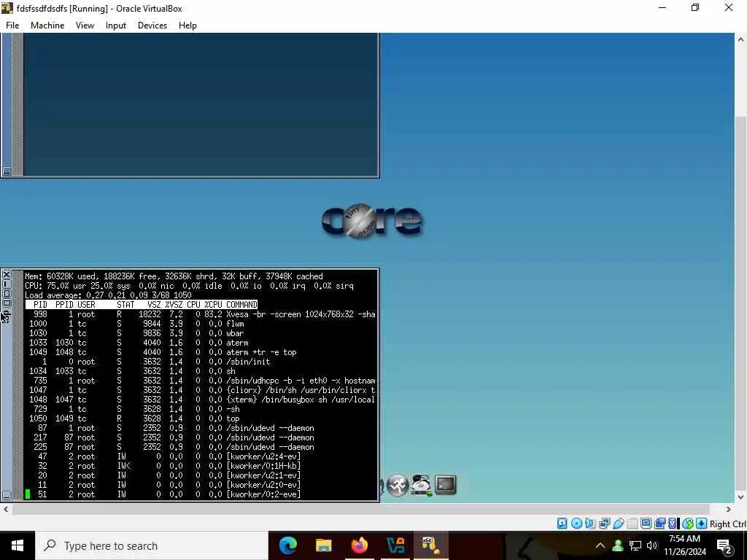Open the View menu
Viewport: 747px width, 560px height.
pyautogui.click(x=85, y=26)
